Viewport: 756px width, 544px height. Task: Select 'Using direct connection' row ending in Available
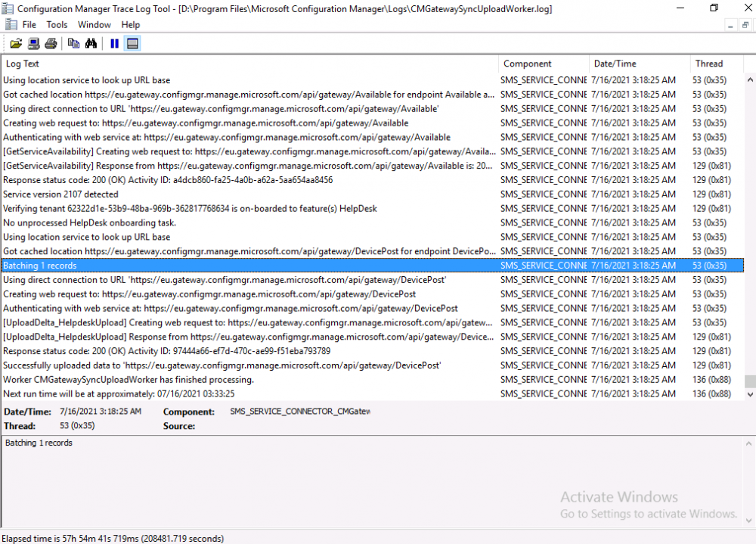pyautogui.click(x=372, y=109)
